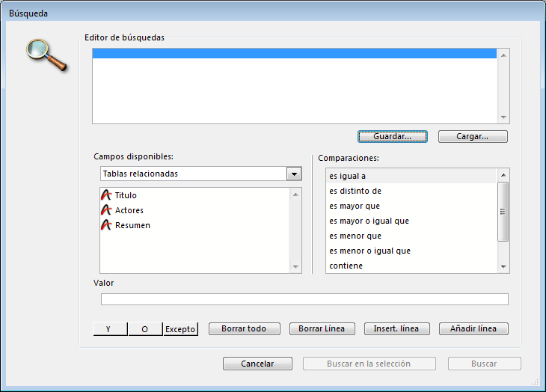Toggle the Excepto operator
The height and width of the screenshot is (392, 546).
point(180,329)
